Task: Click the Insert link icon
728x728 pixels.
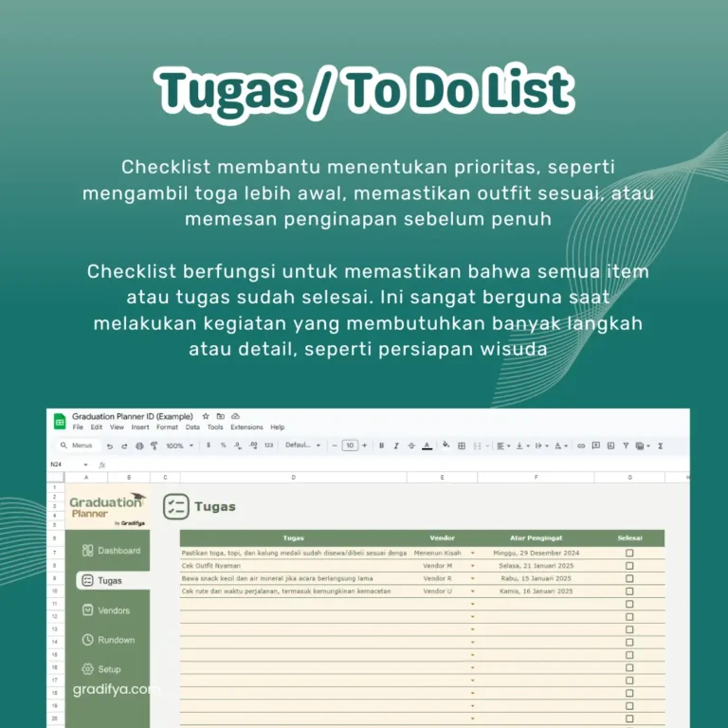Action: [581, 446]
